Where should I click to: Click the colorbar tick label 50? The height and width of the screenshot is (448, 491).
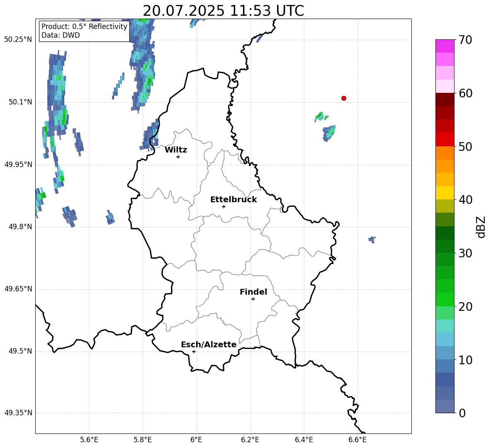(x=466, y=146)
